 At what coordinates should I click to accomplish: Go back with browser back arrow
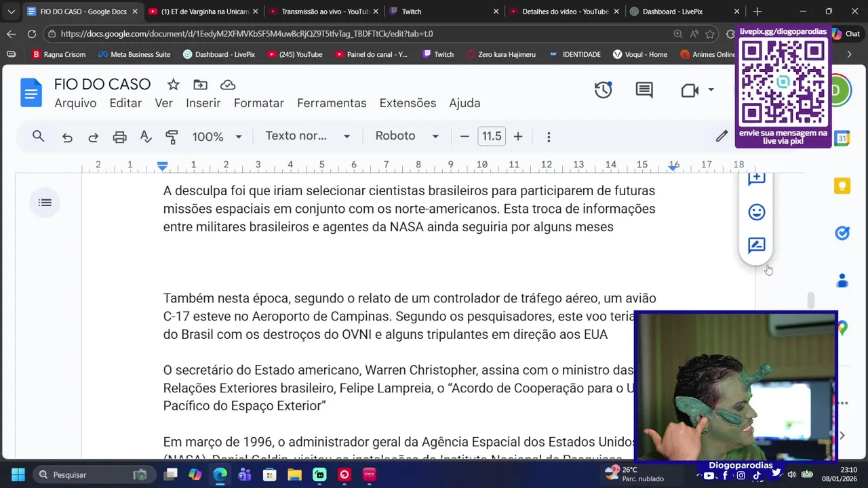point(11,34)
